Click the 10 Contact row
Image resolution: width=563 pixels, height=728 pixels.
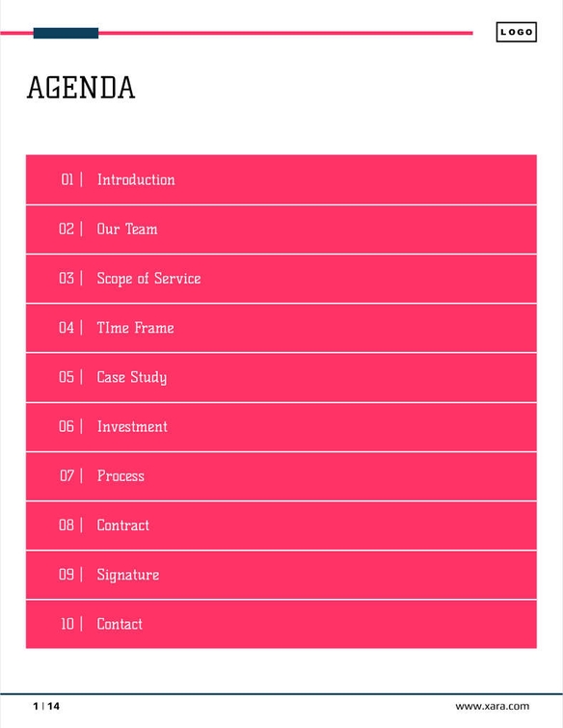pyautogui.click(x=281, y=624)
